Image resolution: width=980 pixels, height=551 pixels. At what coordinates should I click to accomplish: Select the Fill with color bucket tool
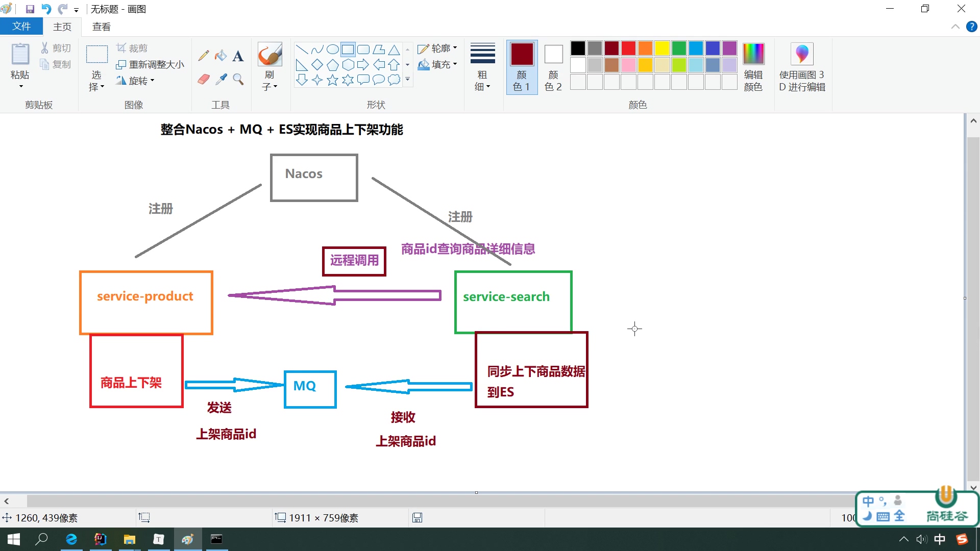[x=220, y=56]
